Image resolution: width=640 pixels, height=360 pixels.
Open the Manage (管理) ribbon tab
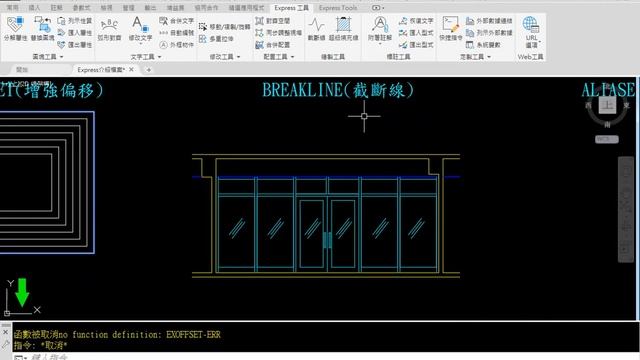(x=128, y=8)
